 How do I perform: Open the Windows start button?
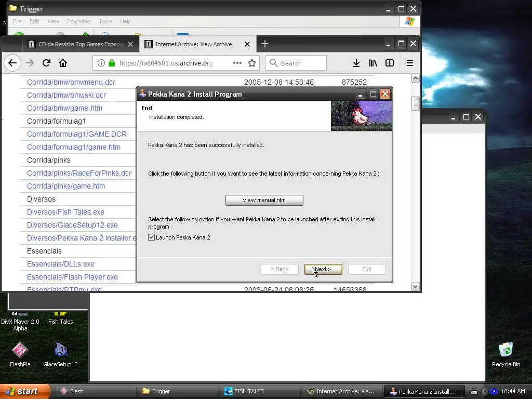pos(25,392)
